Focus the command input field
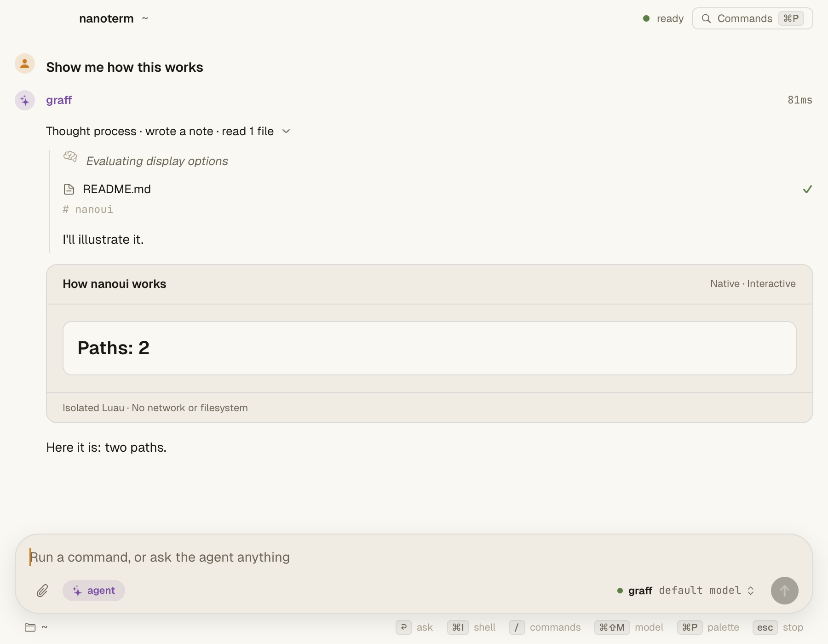The image size is (828, 644). click(x=414, y=558)
